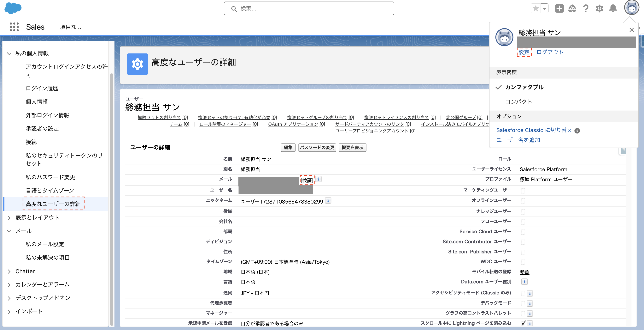Image resolution: width=644 pixels, height=330 pixels.
Task: Click info icon for Data.com ユーザー種別
Action: (x=524, y=282)
